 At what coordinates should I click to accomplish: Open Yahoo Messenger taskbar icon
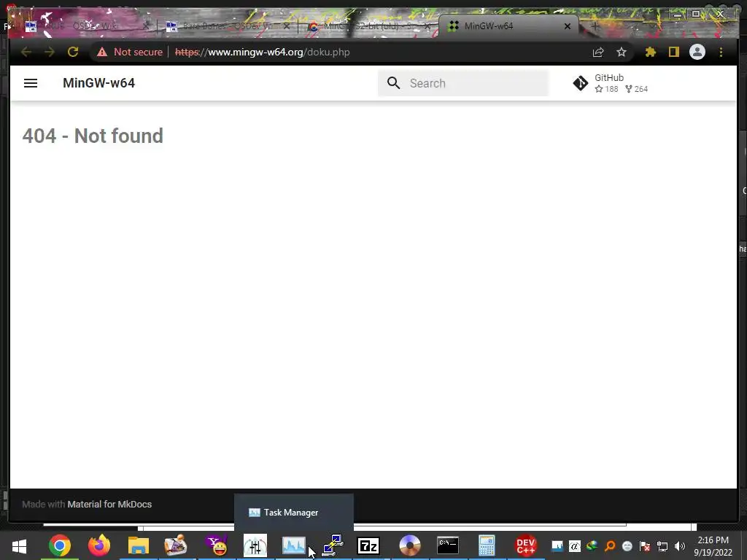point(217,545)
